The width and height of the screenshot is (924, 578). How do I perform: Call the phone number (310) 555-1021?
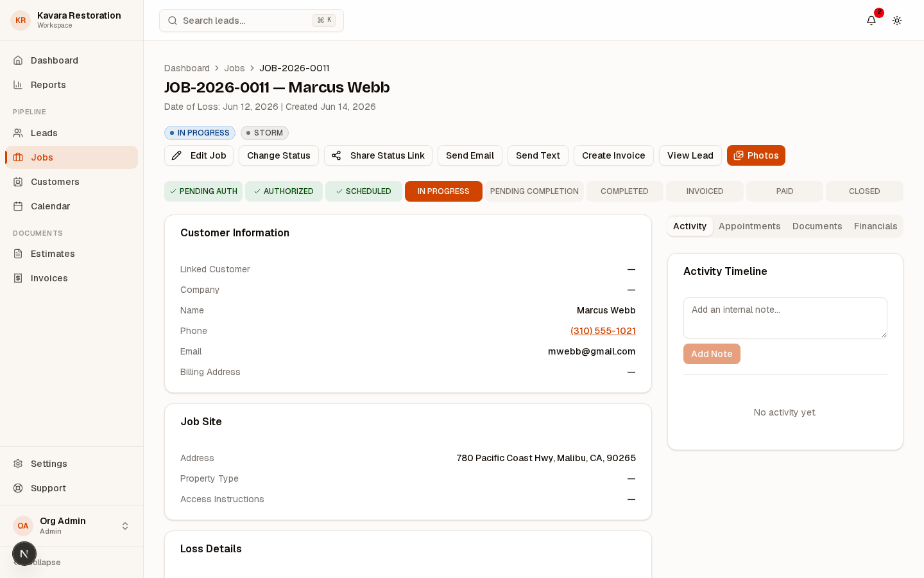pos(603,331)
